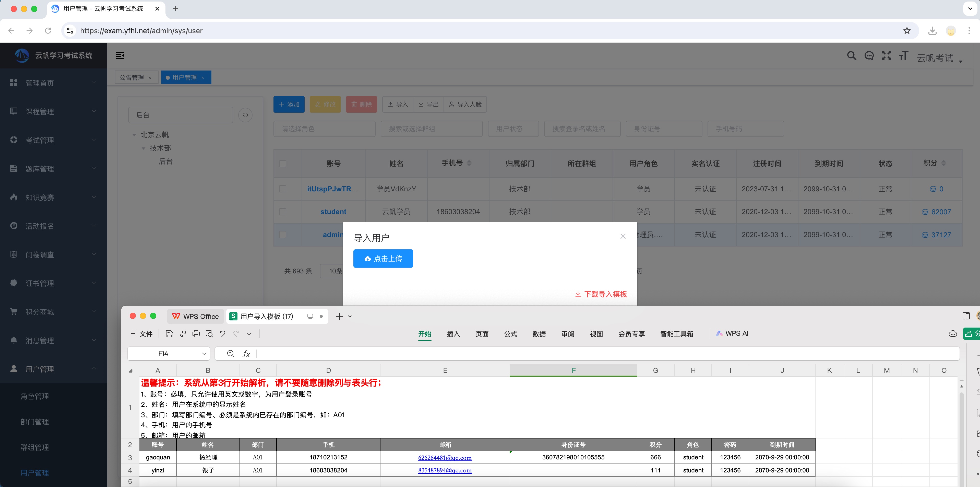
Task: Collapse the 技术部 tree node
Action: (x=143, y=148)
